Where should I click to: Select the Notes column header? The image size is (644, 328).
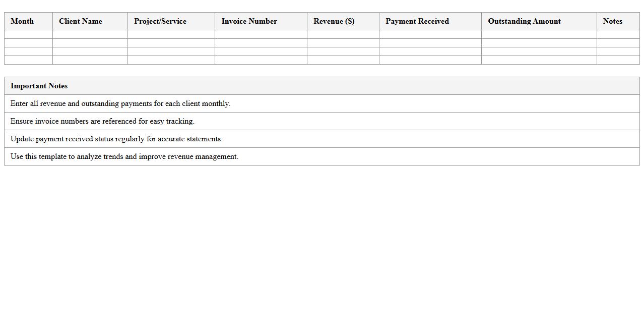pos(612,21)
